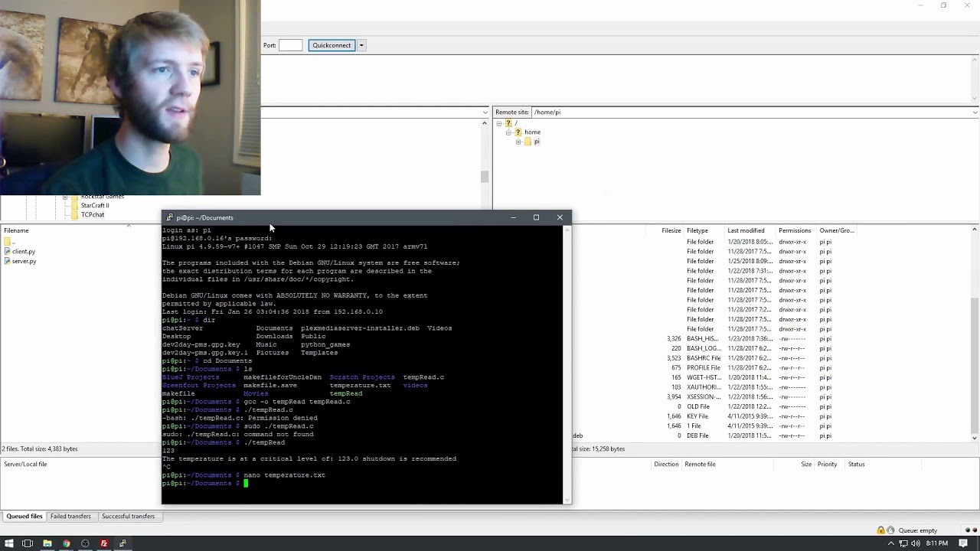Click the Size queue column header
The height and width of the screenshot is (551, 980).
tap(806, 464)
